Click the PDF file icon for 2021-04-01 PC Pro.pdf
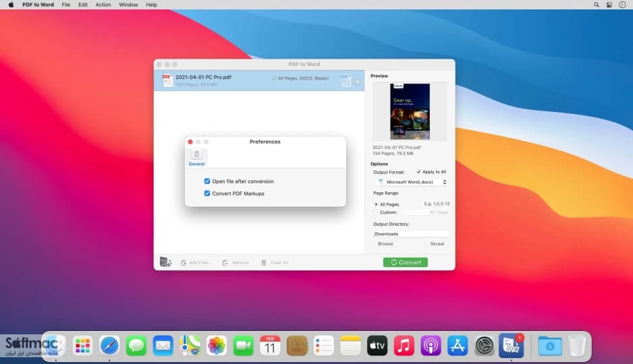Viewport: 633px width, 364px height. point(167,80)
